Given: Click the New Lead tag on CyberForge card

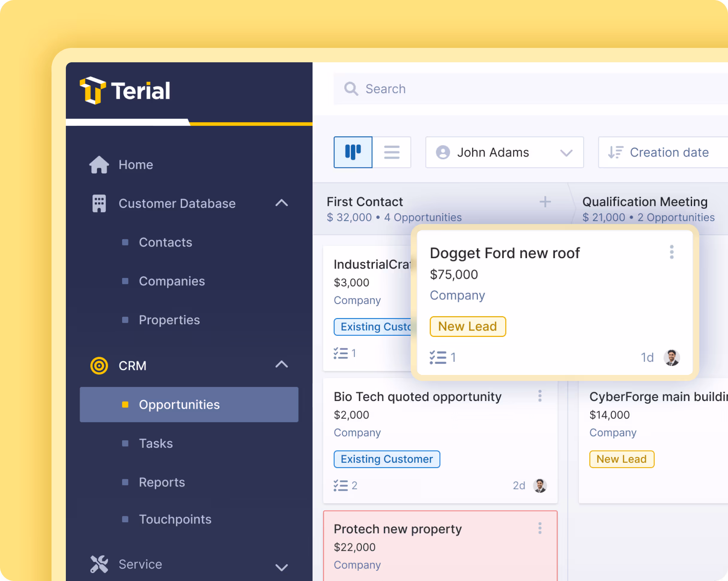Looking at the screenshot, I should (x=621, y=459).
